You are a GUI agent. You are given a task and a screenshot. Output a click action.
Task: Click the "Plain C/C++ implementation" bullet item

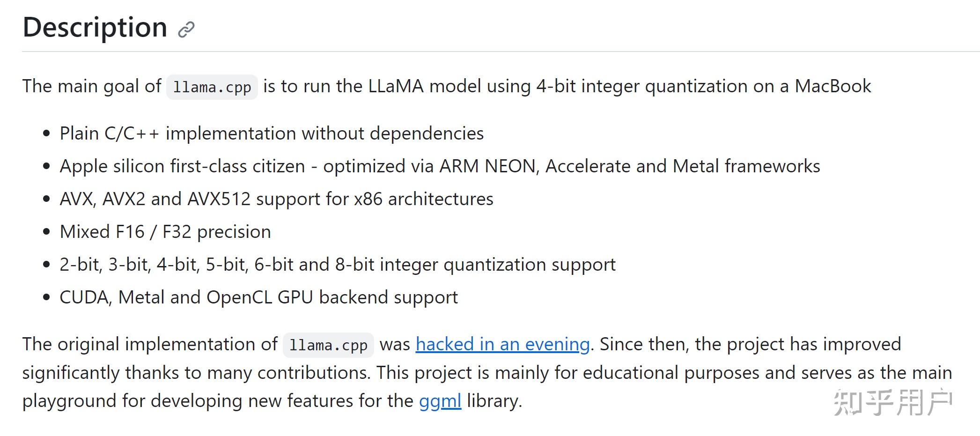tap(272, 133)
